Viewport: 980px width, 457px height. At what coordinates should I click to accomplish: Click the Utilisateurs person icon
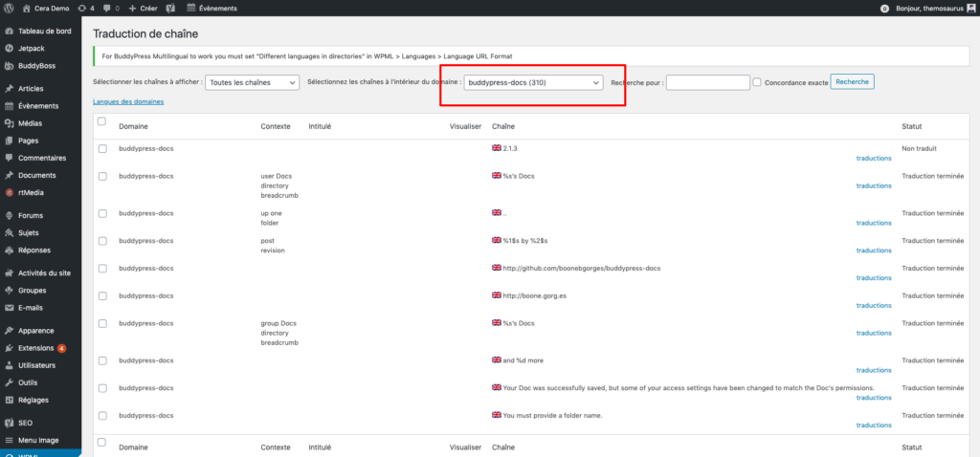tap(9, 365)
